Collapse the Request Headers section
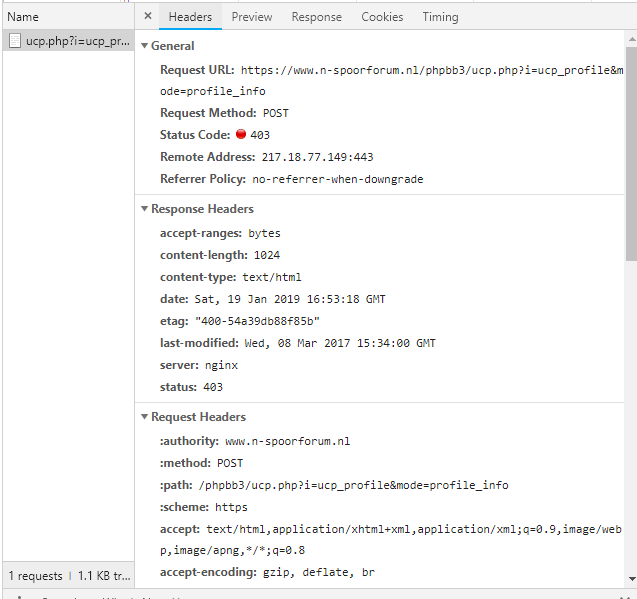 144,417
